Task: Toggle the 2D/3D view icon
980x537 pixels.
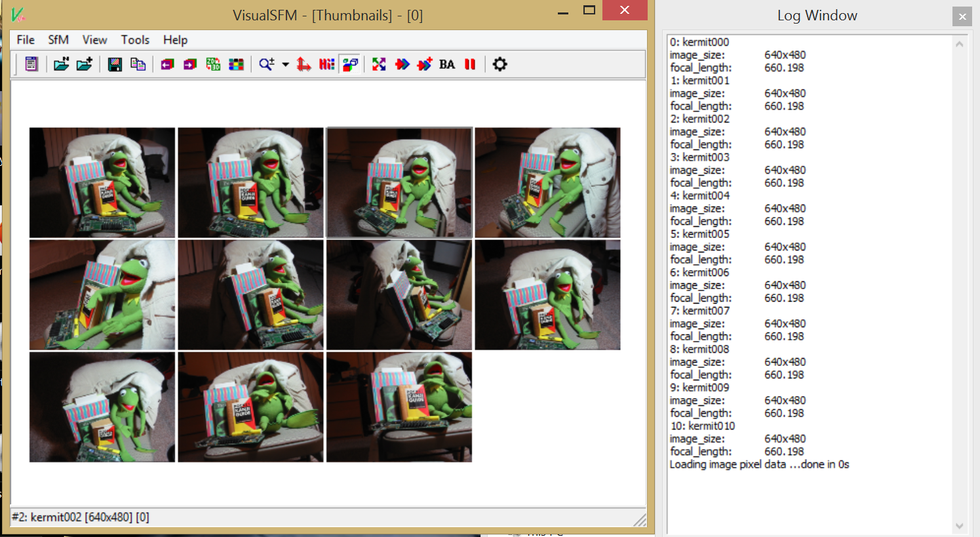Action: tap(213, 64)
